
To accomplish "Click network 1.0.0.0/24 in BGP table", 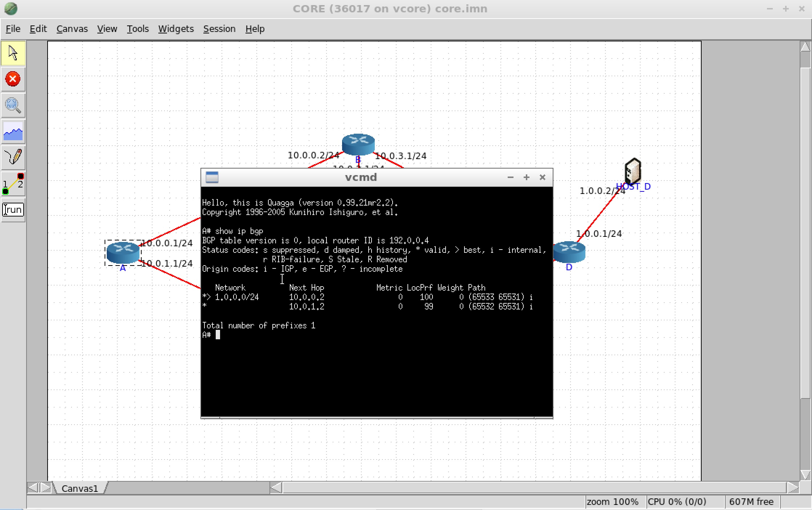I will pyautogui.click(x=237, y=297).
